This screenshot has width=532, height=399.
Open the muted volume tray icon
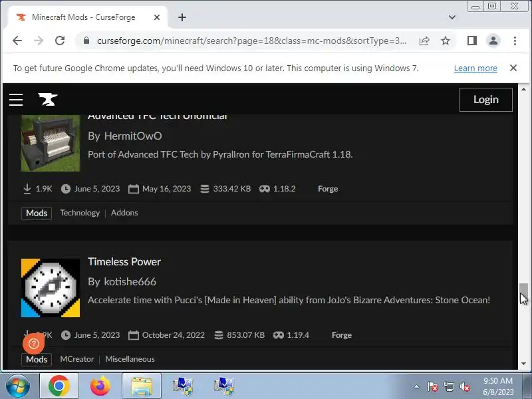tap(465, 386)
